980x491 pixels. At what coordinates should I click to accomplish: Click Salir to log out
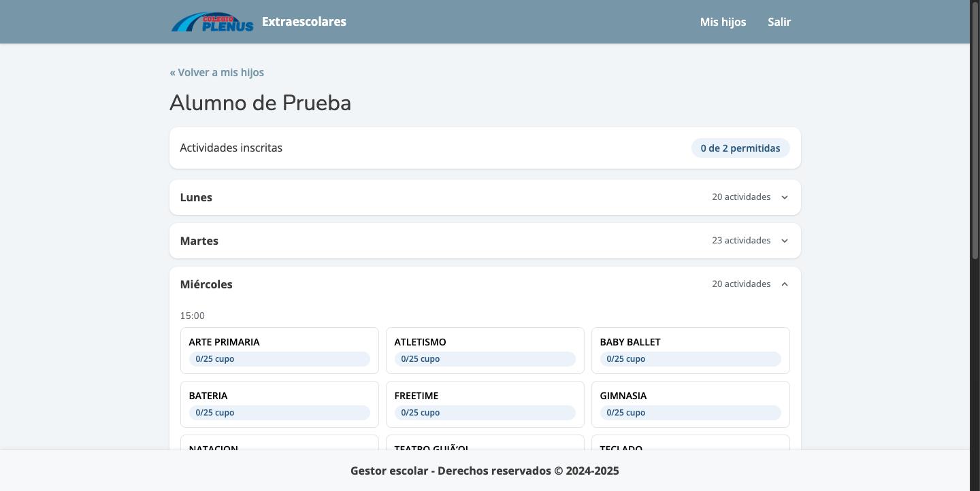pyautogui.click(x=779, y=22)
